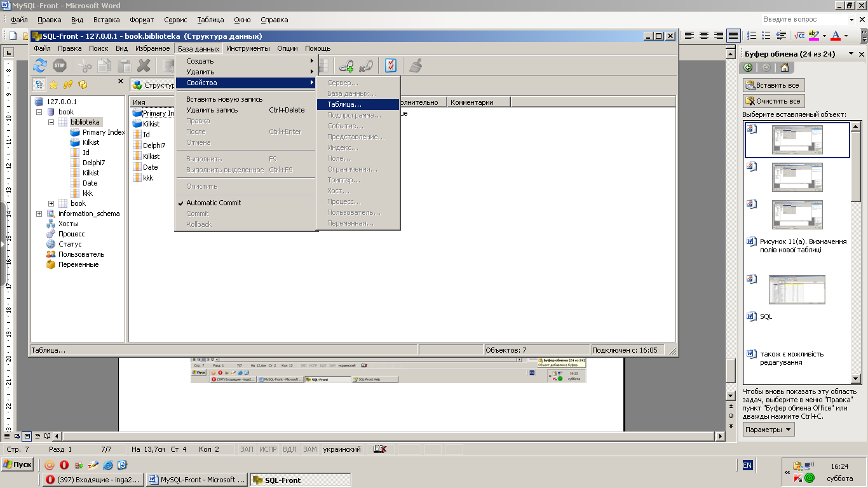Click the clipboard pane Home icon
The height and width of the screenshot is (488, 868).
point(784,67)
